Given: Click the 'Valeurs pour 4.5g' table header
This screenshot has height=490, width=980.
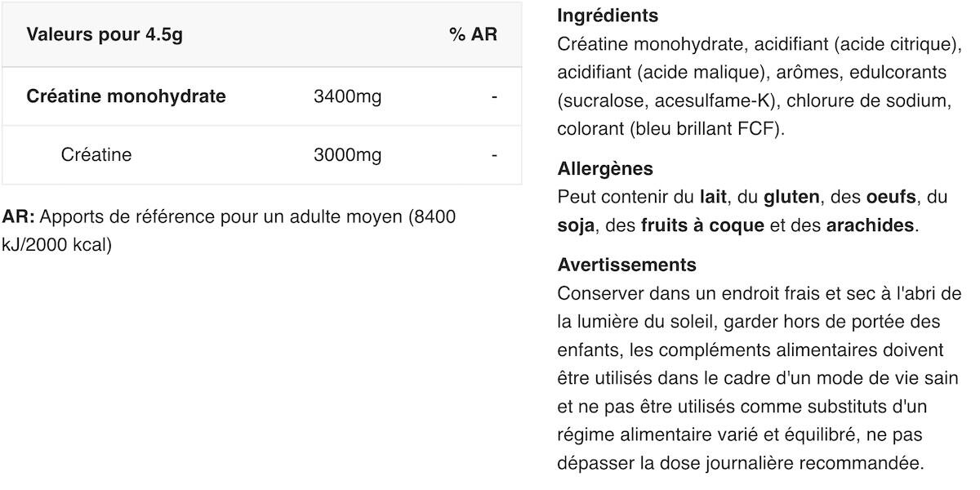Looking at the screenshot, I should pyautogui.click(x=104, y=35).
